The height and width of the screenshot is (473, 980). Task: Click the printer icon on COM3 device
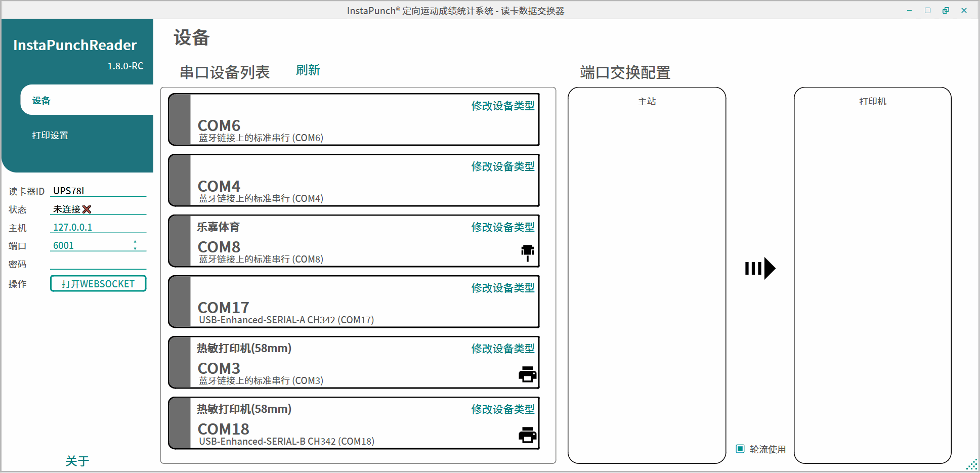point(527,374)
